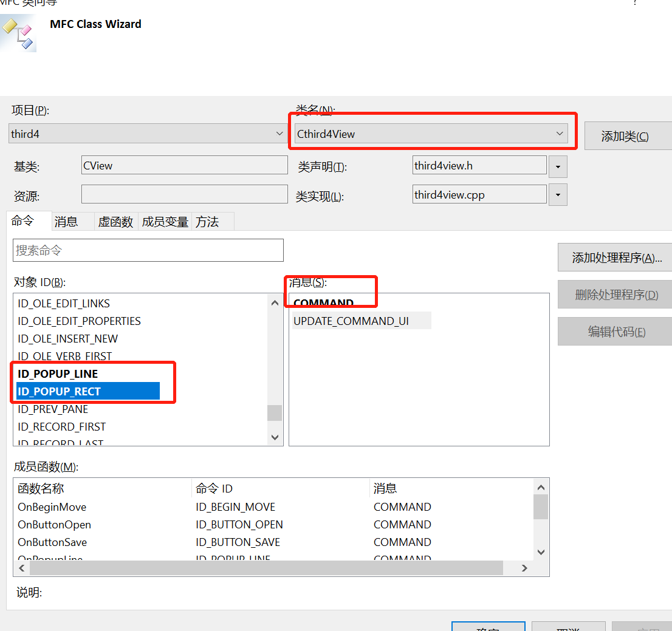The height and width of the screenshot is (631, 672).
Task: Click the down arrow of object ID scrollbar
Action: pos(275,437)
